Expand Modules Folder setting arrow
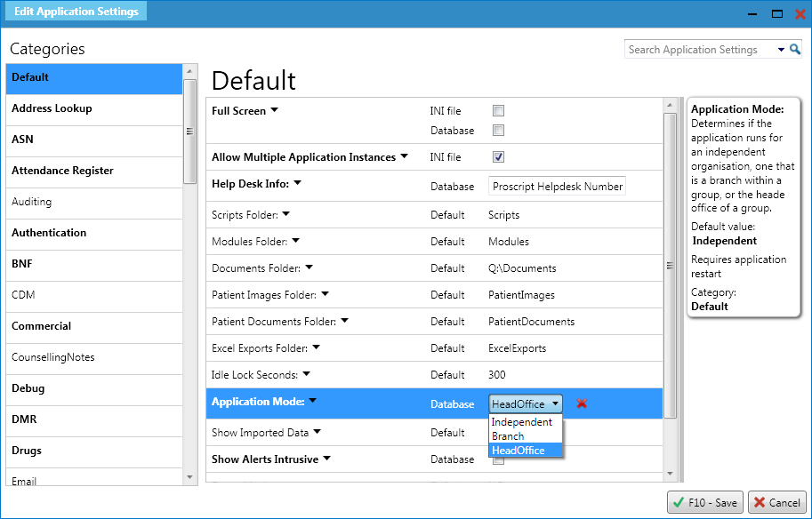Image resolution: width=812 pixels, height=519 pixels. coord(295,241)
